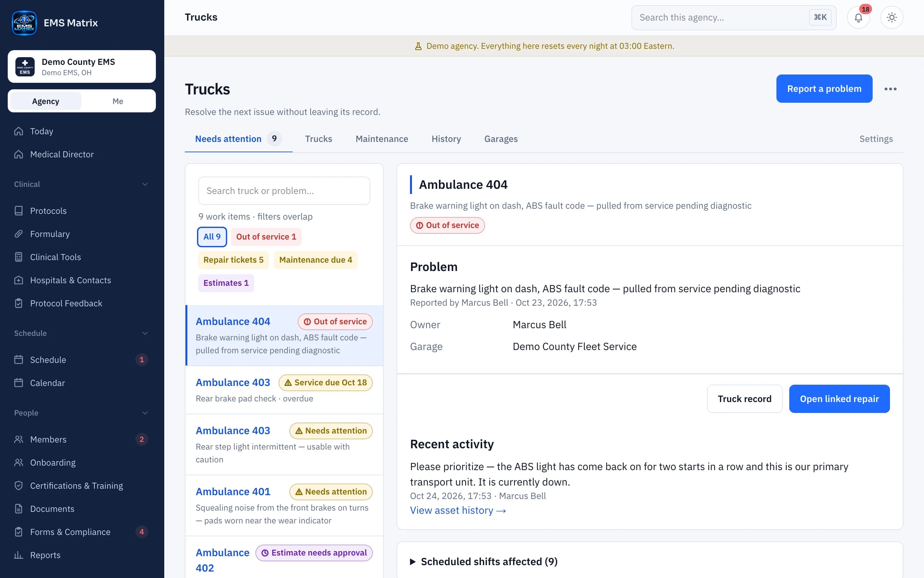Click the Hospitals & Contacts icon
Image resolution: width=924 pixels, height=578 pixels.
tap(19, 280)
